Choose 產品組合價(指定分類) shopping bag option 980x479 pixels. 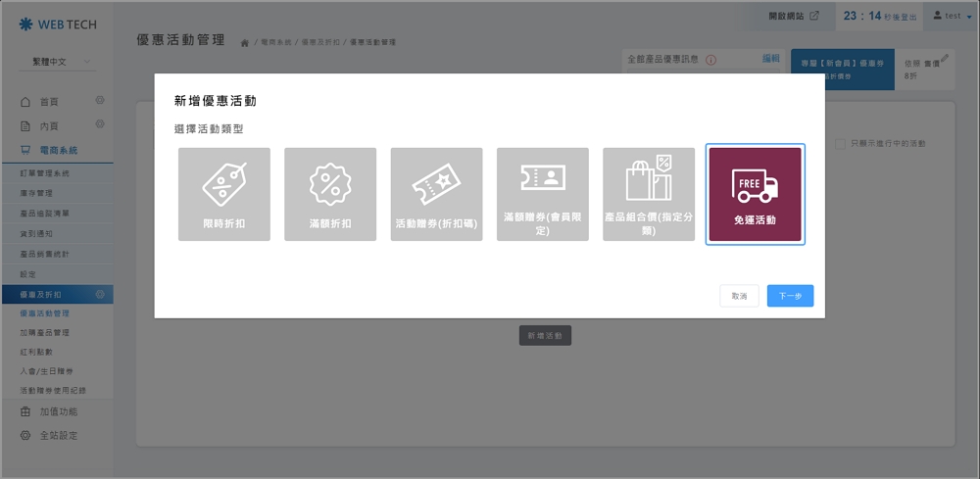(649, 194)
